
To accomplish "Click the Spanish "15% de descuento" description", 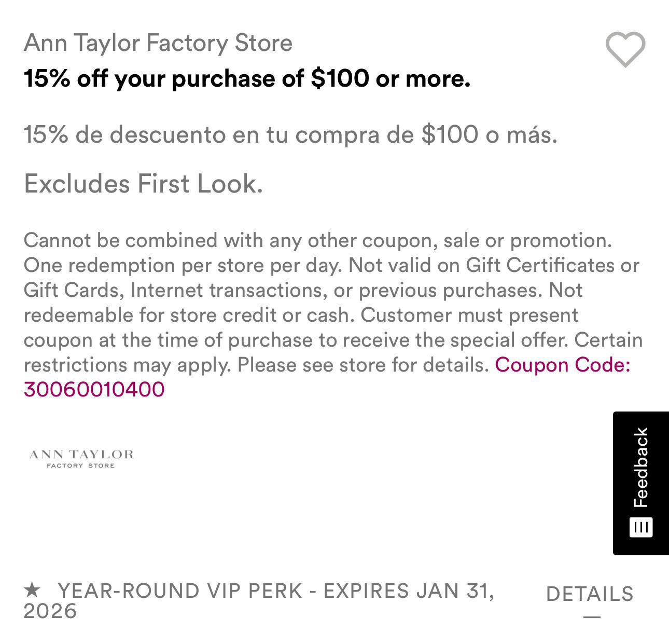I will (x=290, y=134).
